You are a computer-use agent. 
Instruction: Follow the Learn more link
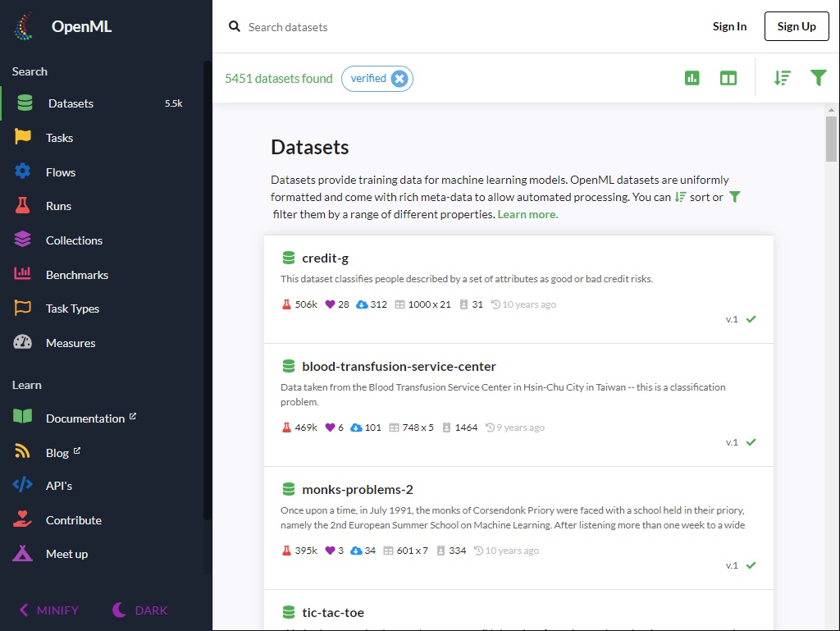(x=527, y=214)
